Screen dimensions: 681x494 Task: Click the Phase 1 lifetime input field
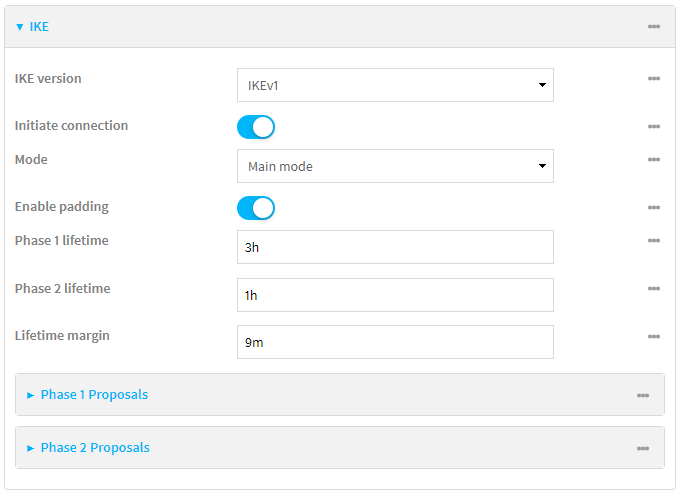[x=395, y=247]
